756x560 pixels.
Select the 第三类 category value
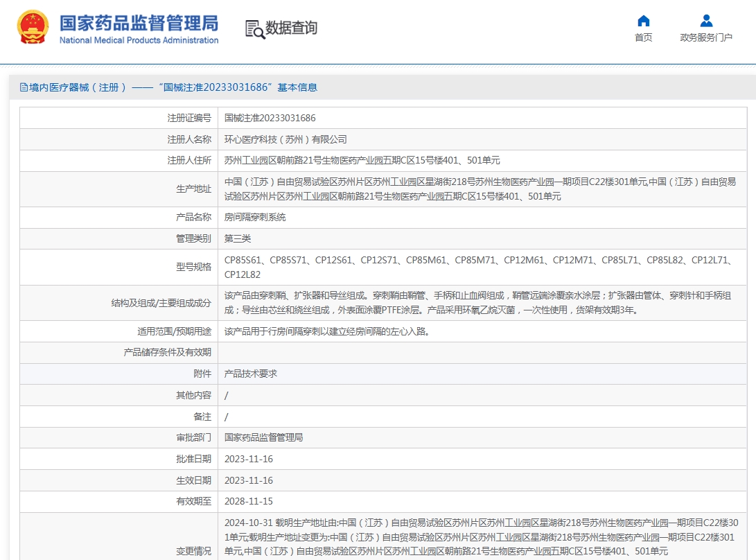point(238,238)
